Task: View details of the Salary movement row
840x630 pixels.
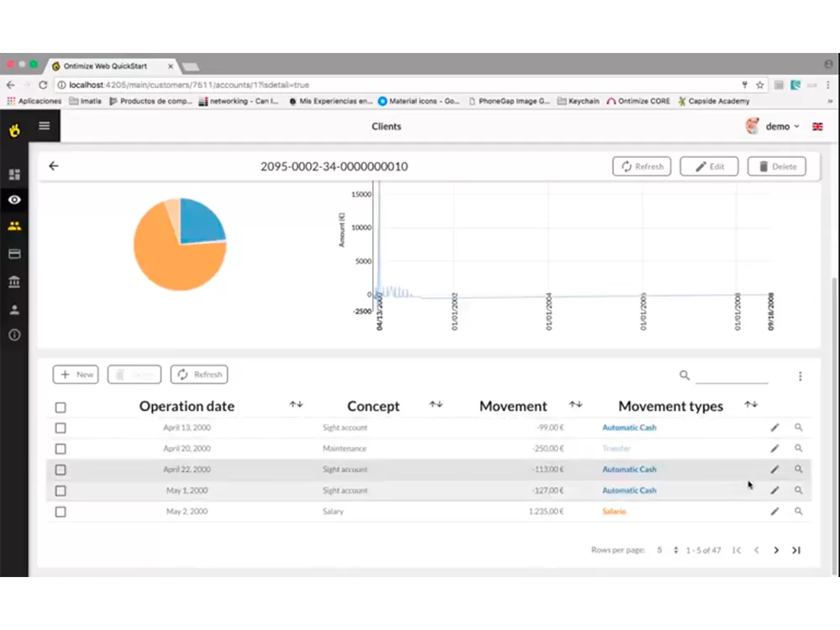Action: (x=799, y=512)
